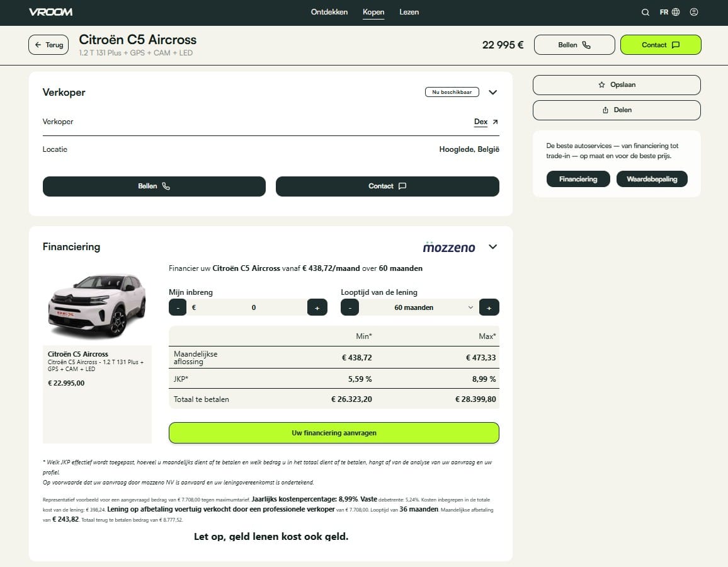The width and height of the screenshot is (728, 567).
Task: Click the 5,59 % JKP value
Action: 360,379
